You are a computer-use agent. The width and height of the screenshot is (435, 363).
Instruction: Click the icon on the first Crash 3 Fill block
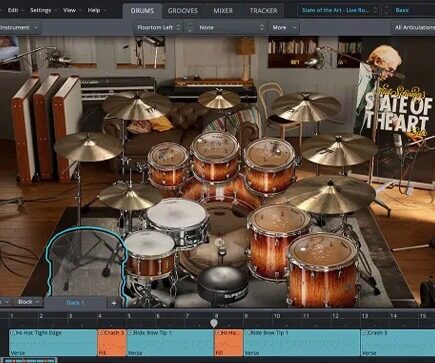pyautogui.click(x=102, y=333)
